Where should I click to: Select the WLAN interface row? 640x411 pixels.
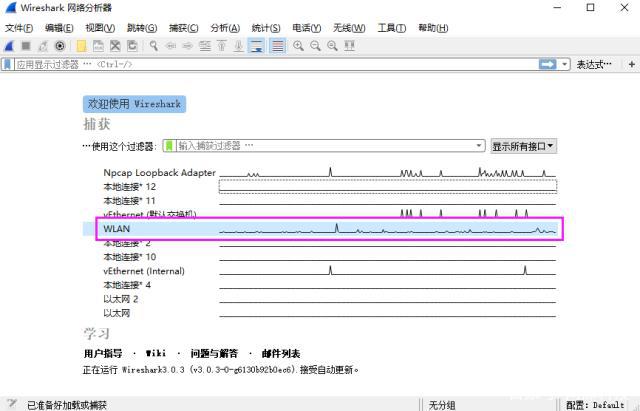click(x=117, y=229)
